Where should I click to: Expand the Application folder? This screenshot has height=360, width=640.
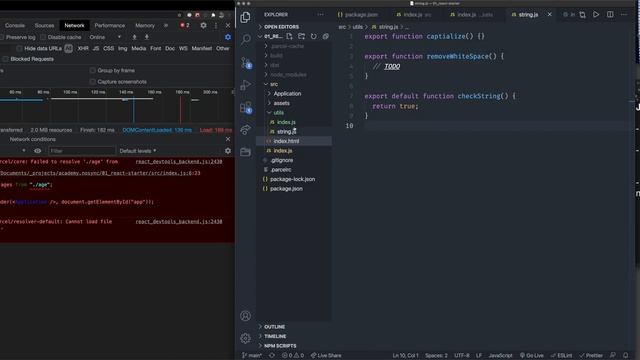287,93
